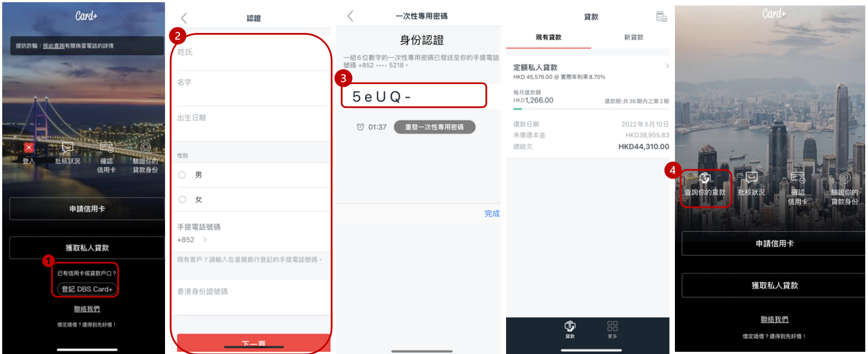Tap the 完成 link
Viewport: 868px width, 354px height.
[492, 213]
